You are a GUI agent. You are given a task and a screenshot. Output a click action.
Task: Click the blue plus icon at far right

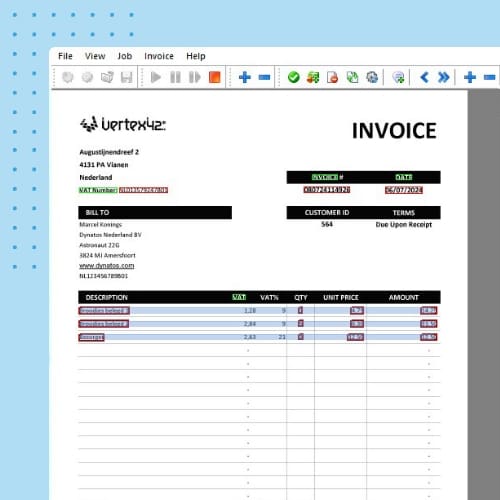(470, 77)
